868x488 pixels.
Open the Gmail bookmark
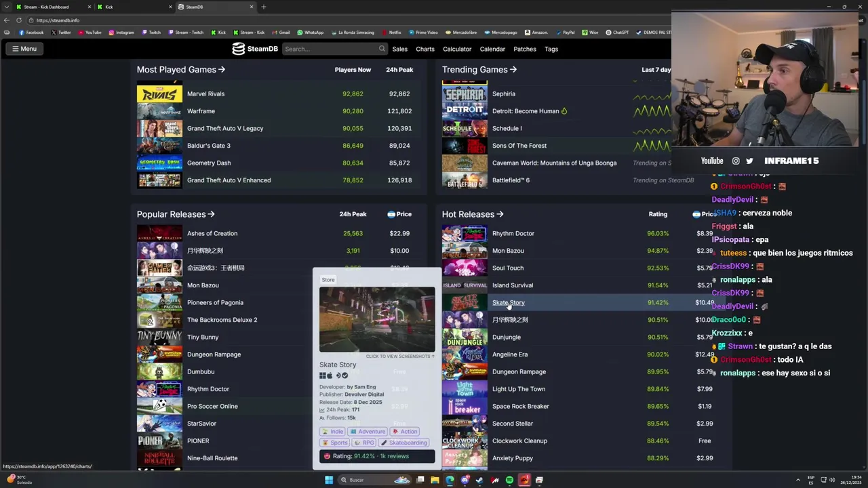[281, 33]
